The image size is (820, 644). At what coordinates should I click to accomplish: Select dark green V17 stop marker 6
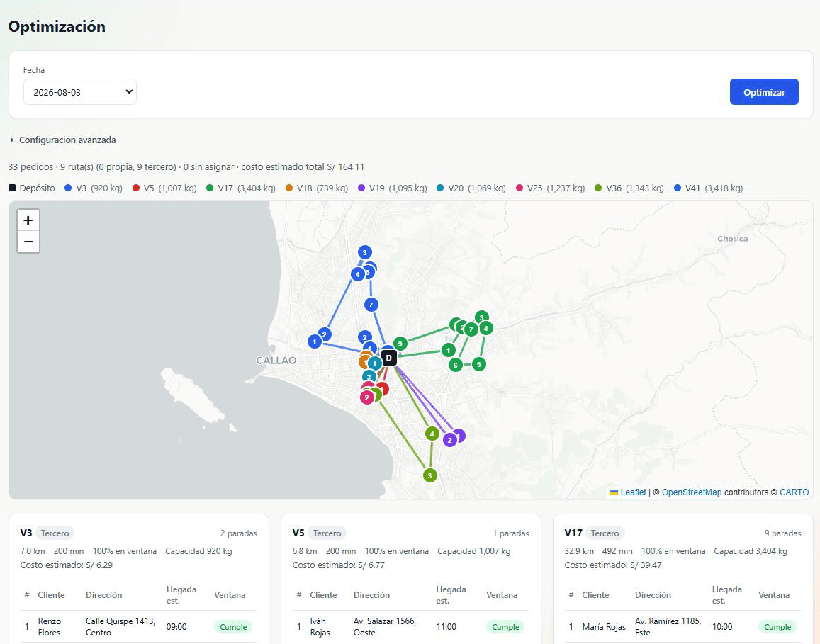click(x=456, y=365)
